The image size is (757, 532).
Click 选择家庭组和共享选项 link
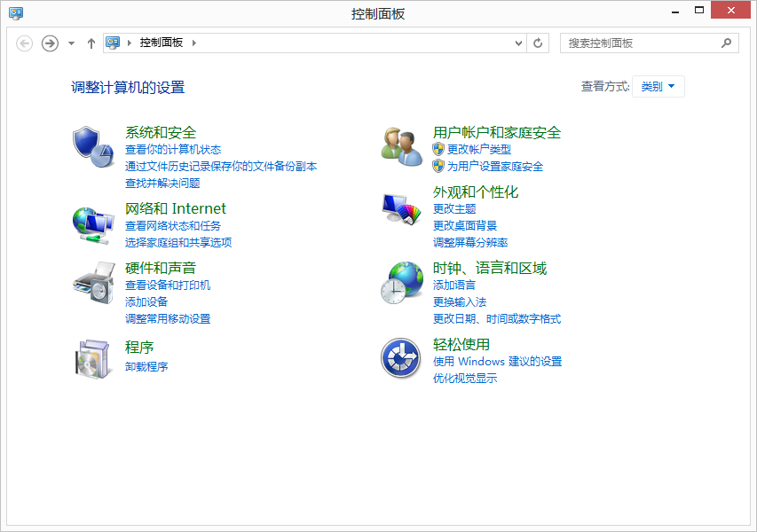178,243
